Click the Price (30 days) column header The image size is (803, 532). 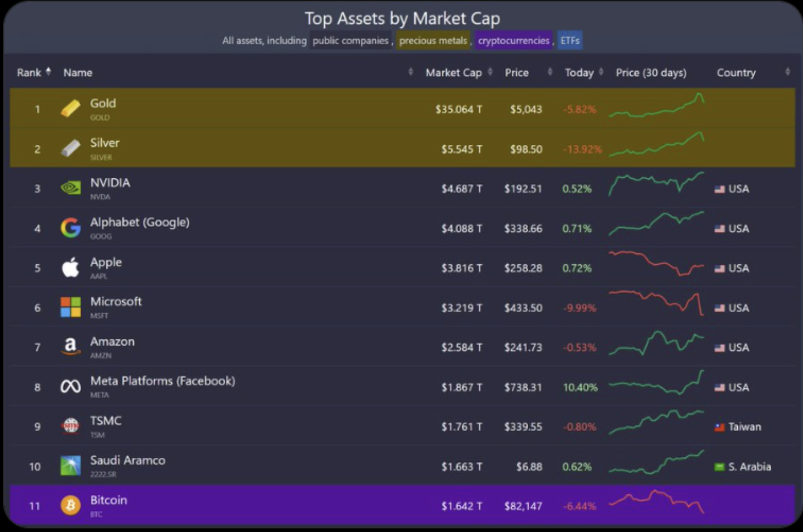pyautogui.click(x=651, y=72)
